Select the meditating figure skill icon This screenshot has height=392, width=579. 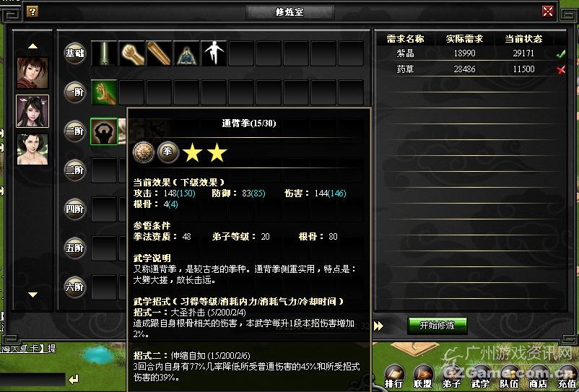tap(186, 53)
